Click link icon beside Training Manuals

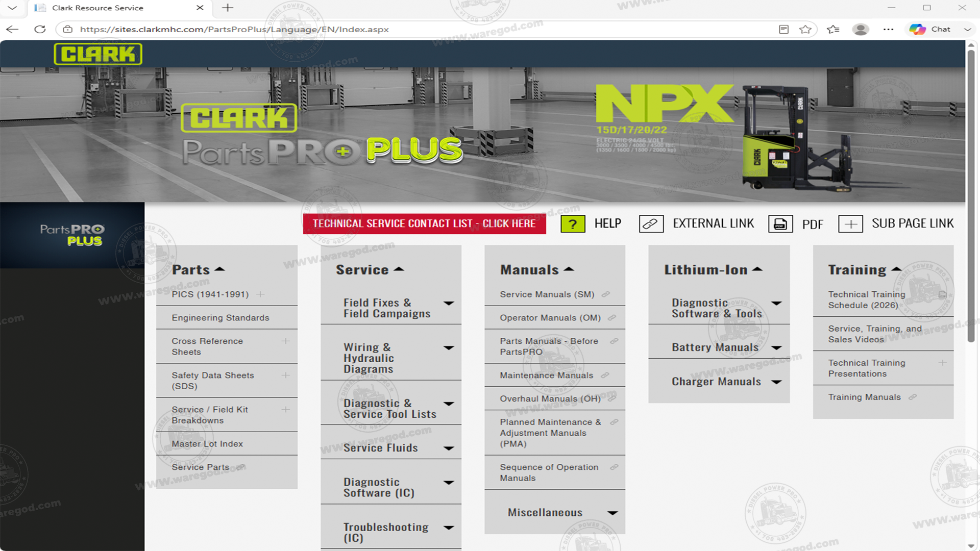click(913, 397)
